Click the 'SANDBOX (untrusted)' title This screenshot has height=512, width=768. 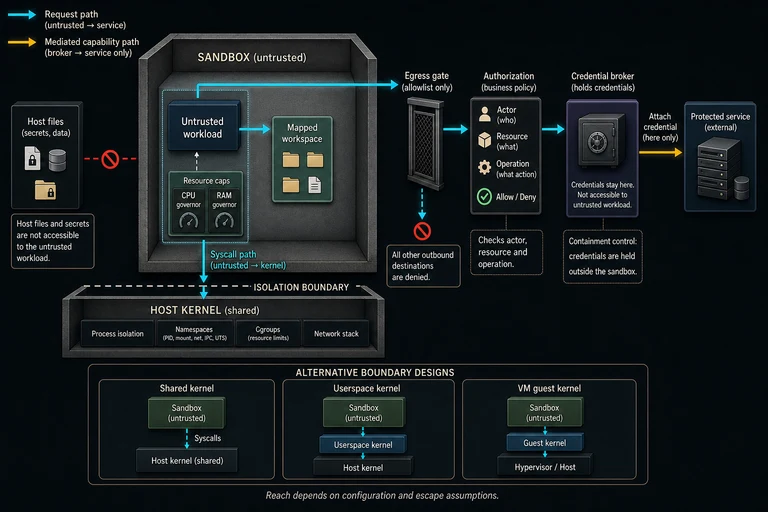coord(252,57)
